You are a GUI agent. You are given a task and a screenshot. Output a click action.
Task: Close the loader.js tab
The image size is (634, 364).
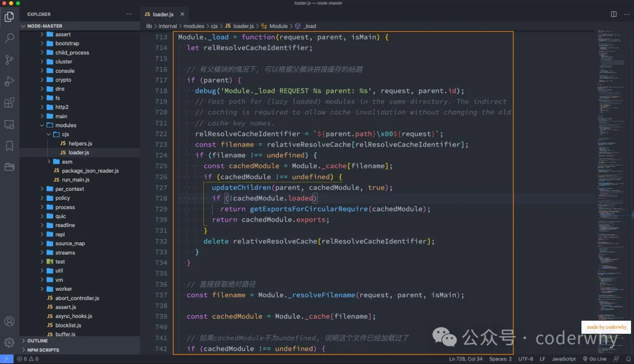point(183,14)
